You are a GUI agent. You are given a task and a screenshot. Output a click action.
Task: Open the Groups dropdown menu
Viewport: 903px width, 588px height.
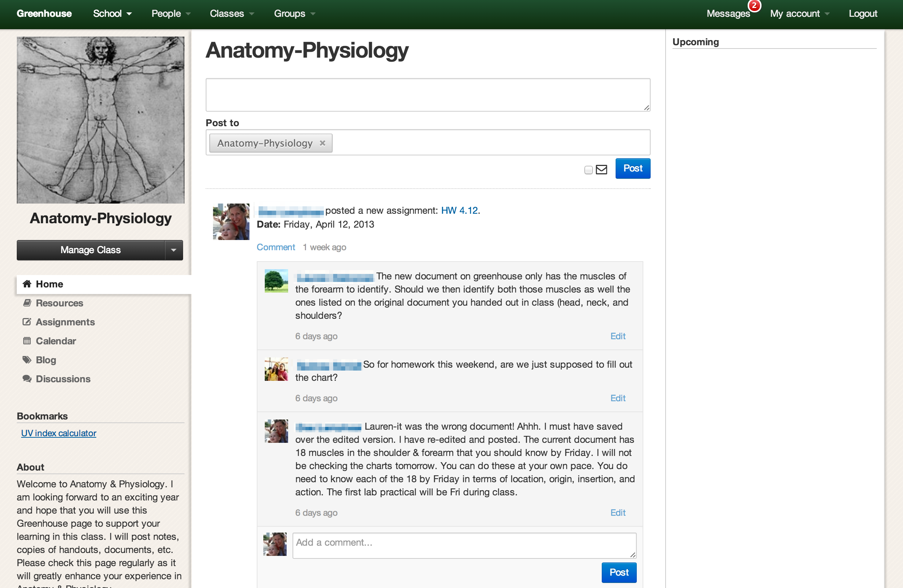295,13
